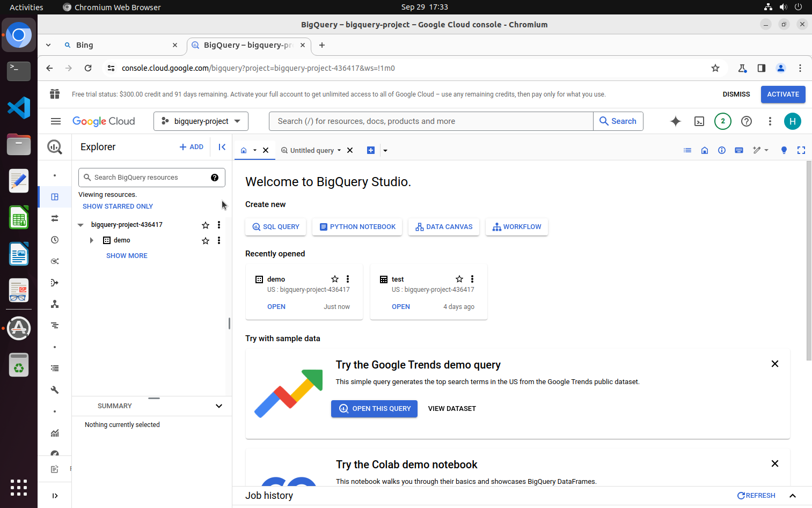
Task: Activate Cloud Shell terminal icon
Action: [x=699, y=121]
